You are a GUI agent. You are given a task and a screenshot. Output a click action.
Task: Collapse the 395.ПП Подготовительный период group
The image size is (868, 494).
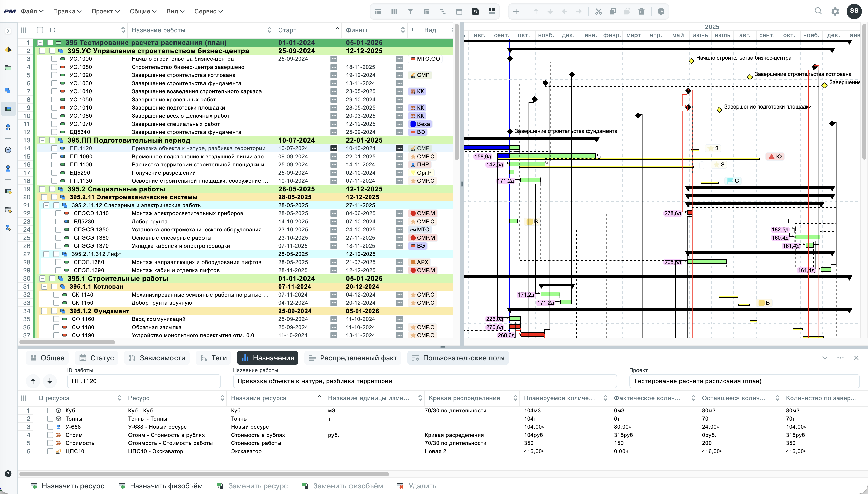click(x=42, y=140)
